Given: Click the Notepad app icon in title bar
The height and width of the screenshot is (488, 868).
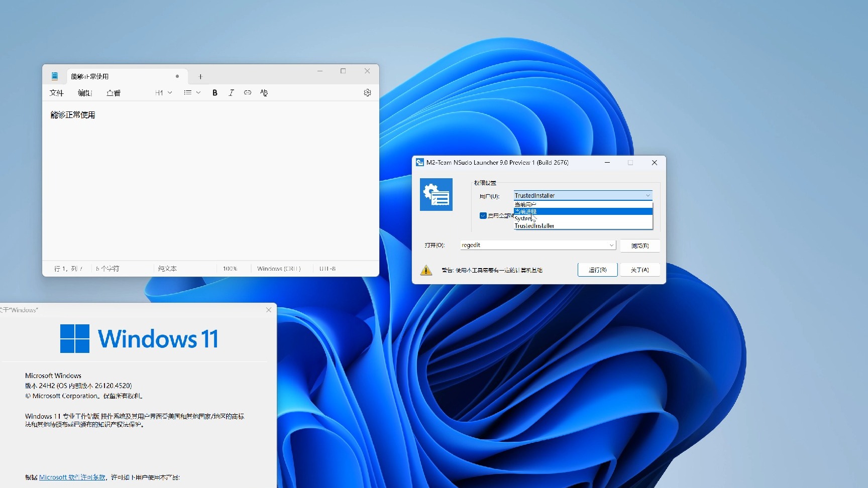Looking at the screenshot, I should tap(55, 76).
